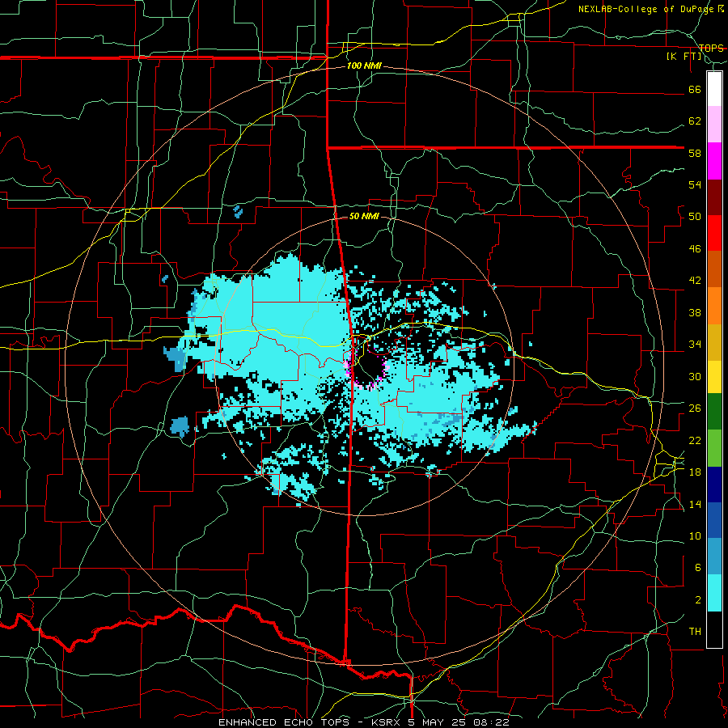Click the white 66 K FT legend swatch
The width and height of the screenshot is (728, 728).
click(714, 89)
